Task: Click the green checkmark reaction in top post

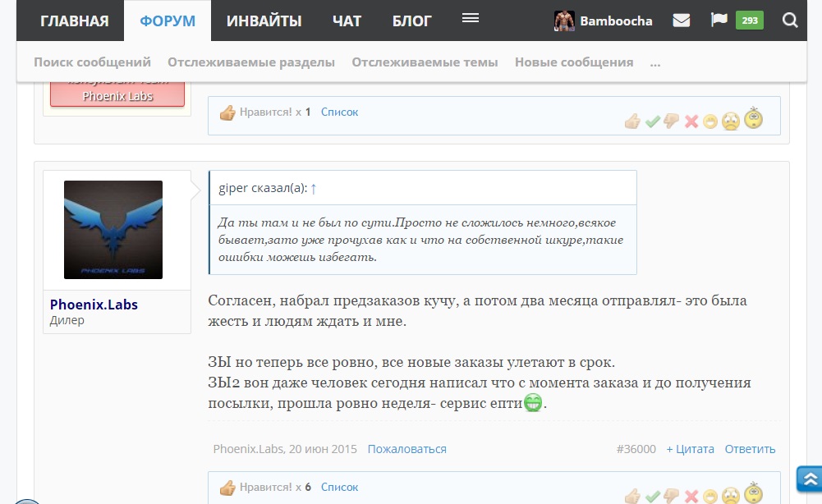Action: click(x=652, y=121)
